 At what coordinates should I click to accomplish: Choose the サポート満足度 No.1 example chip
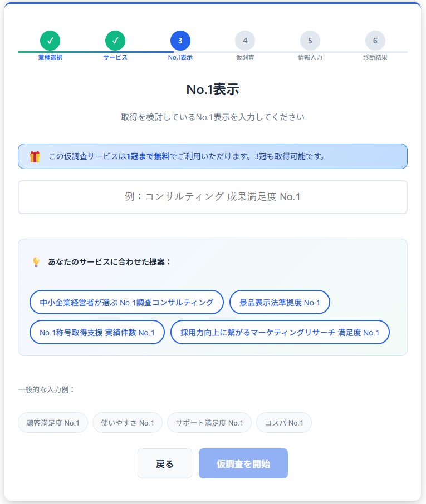point(209,423)
